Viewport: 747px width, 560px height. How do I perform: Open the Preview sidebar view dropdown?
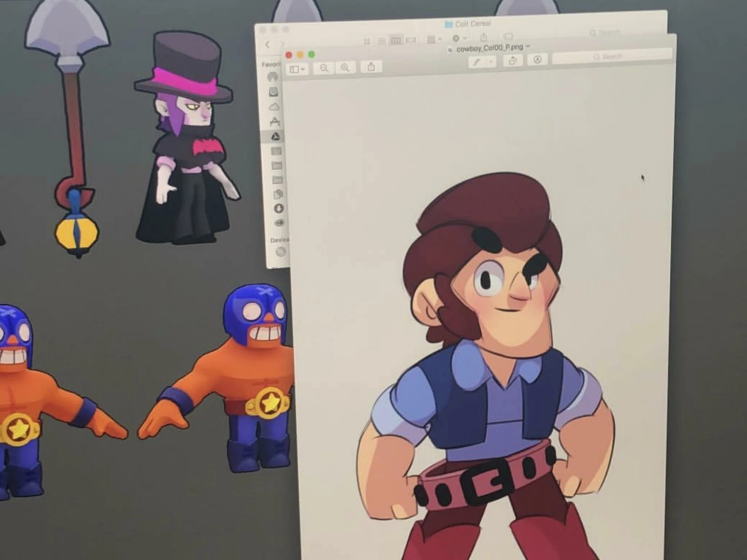pyautogui.click(x=297, y=69)
